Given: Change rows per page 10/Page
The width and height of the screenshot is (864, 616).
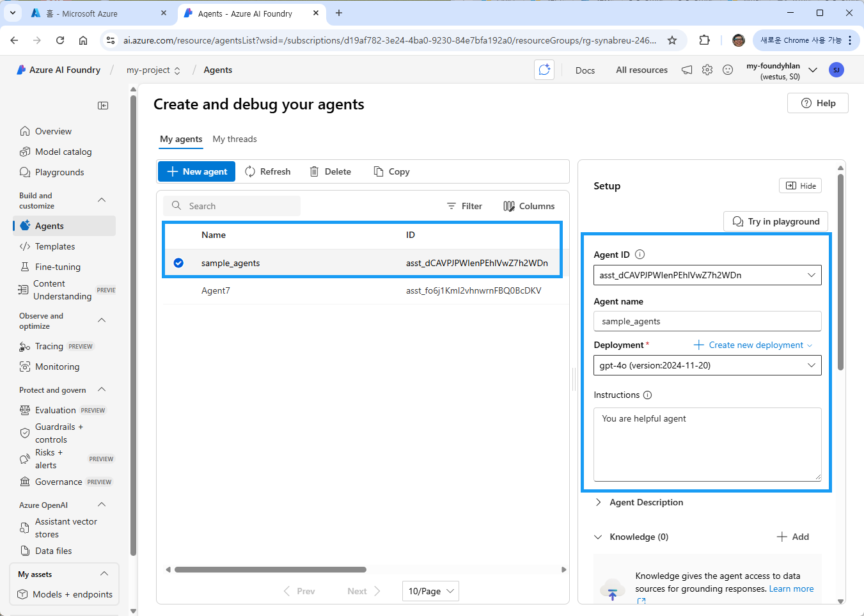Looking at the screenshot, I should click(430, 591).
